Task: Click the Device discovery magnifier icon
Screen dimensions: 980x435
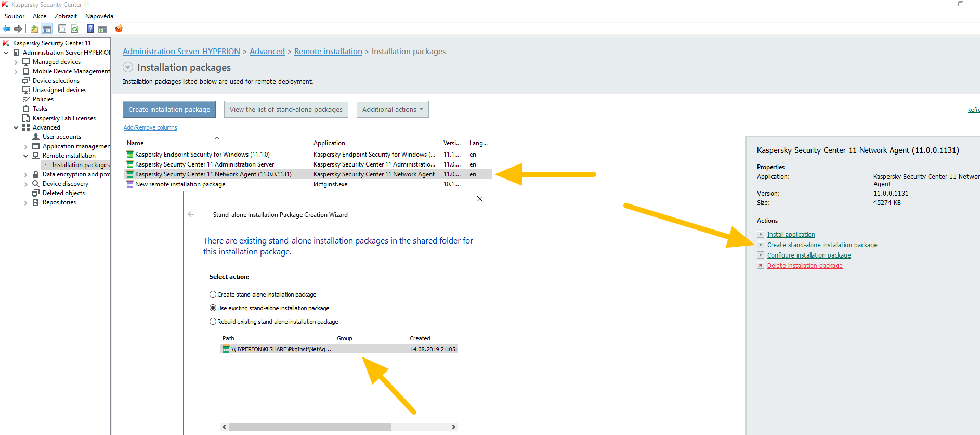Action: click(x=36, y=184)
